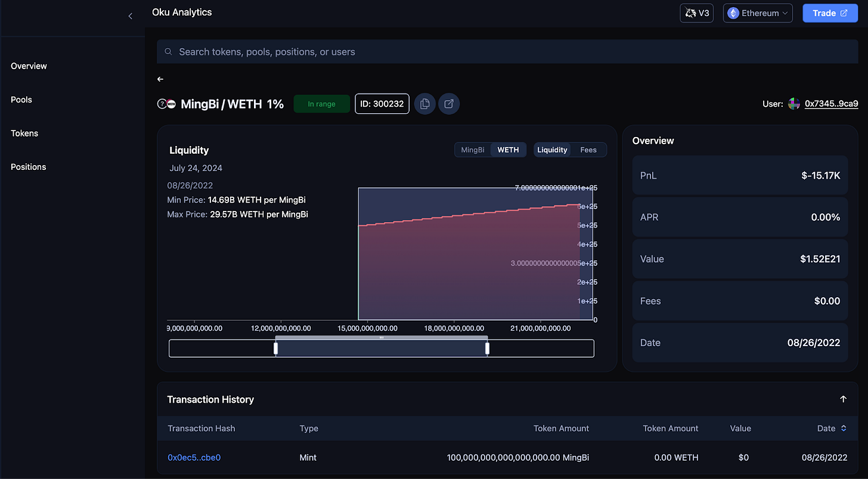
Task: Switch chart denomination to MingBi
Action: pyautogui.click(x=473, y=150)
